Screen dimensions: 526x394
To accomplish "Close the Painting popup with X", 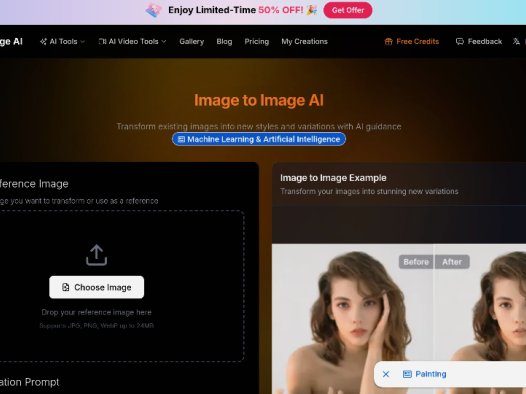I will coord(386,374).
